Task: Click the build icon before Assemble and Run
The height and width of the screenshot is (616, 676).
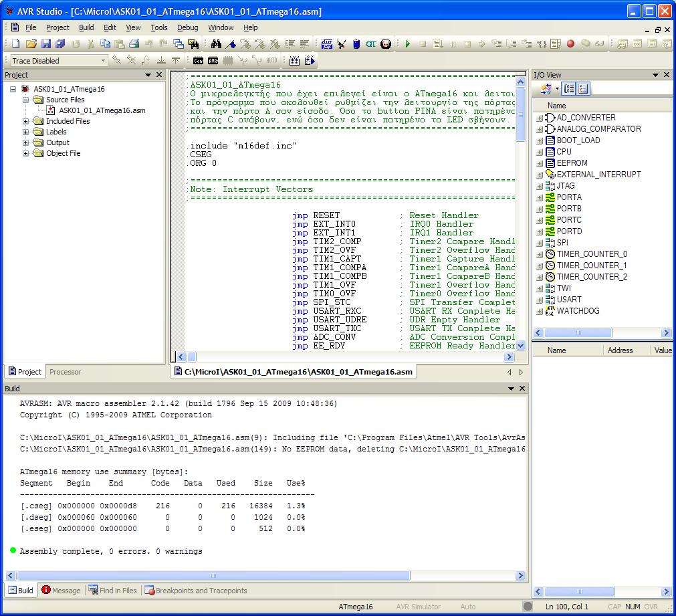Action: tap(294, 61)
